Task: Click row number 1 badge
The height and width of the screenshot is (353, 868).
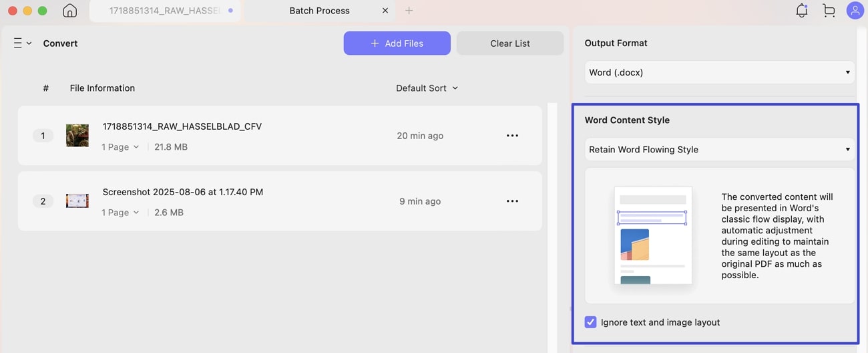Action: (43, 136)
